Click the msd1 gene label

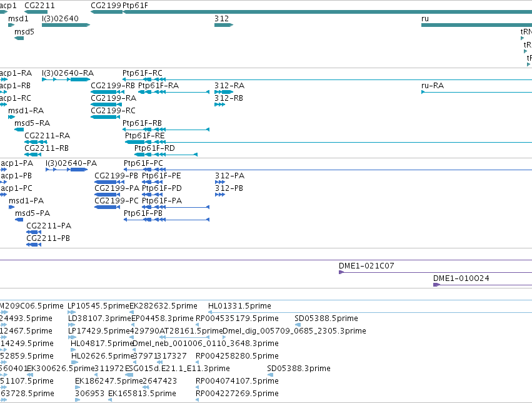pos(18,19)
